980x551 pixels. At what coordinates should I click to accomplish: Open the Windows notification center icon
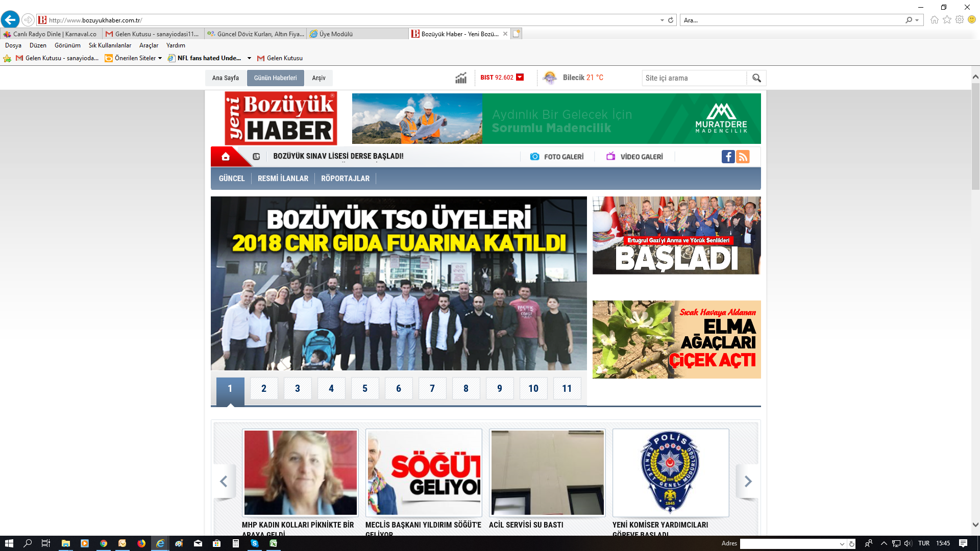tap(963, 543)
